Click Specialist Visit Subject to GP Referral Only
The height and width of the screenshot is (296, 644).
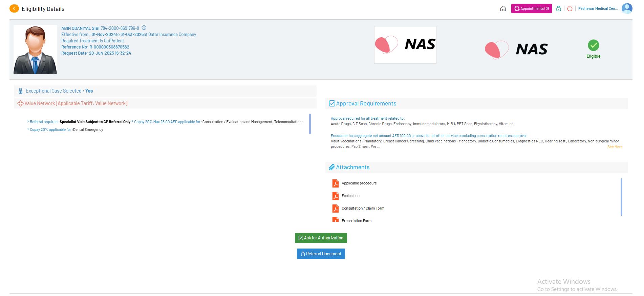tap(95, 122)
